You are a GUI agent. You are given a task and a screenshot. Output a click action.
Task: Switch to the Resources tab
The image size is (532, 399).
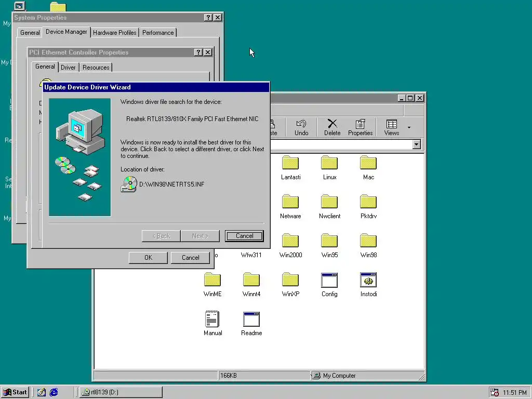[x=96, y=67]
